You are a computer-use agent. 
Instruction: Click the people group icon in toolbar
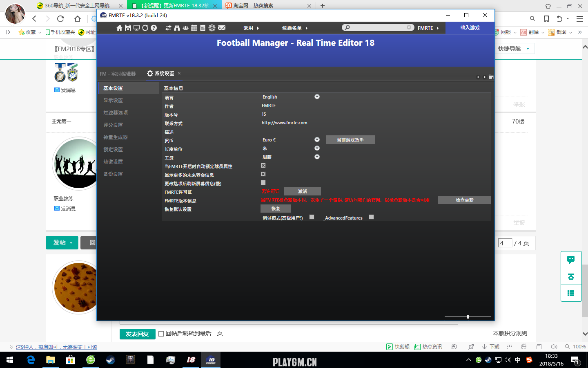pos(185,28)
